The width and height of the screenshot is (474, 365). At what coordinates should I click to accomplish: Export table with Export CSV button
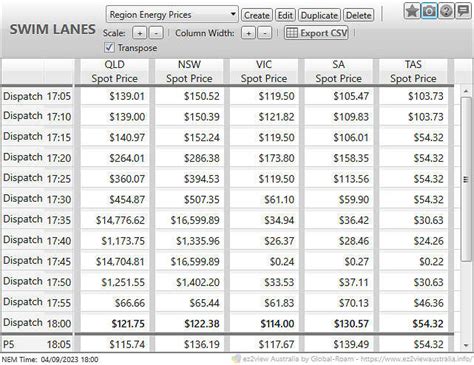click(316, 33)
